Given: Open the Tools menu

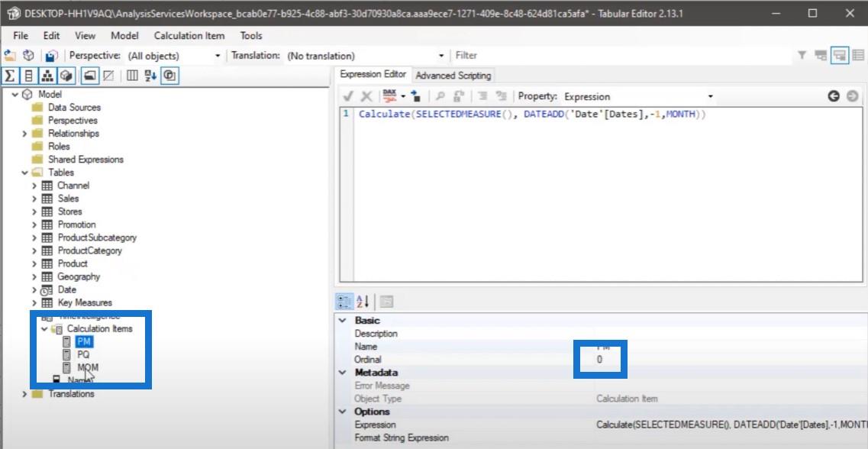Looking at the screenshot, I should pos(251,35).
